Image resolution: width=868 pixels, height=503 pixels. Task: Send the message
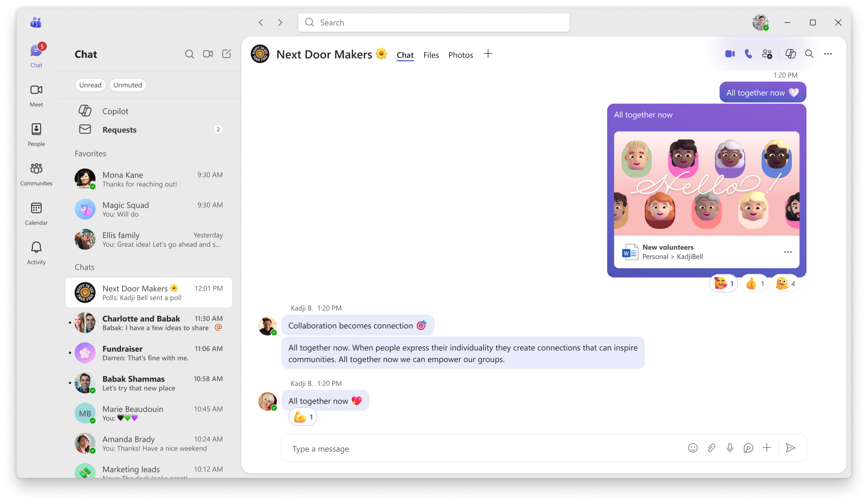[790, 448]
